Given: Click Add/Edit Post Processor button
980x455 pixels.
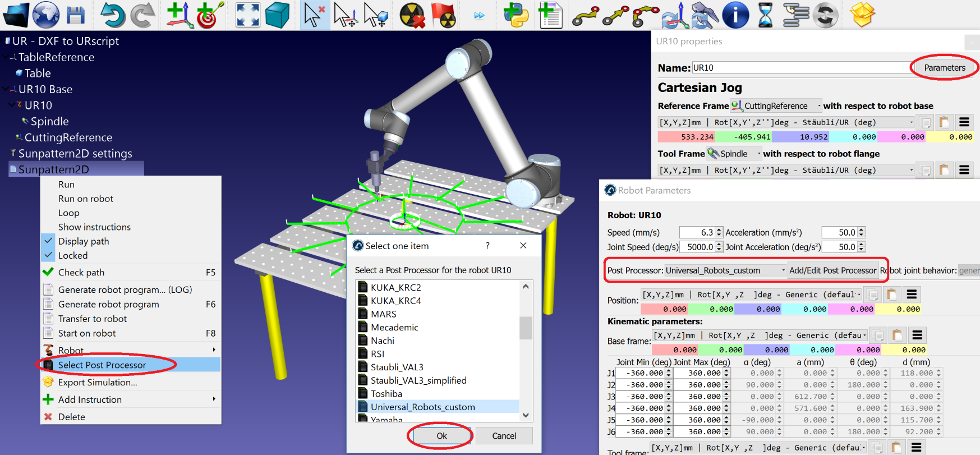Looking at the screenshot, I should [832, 270].
